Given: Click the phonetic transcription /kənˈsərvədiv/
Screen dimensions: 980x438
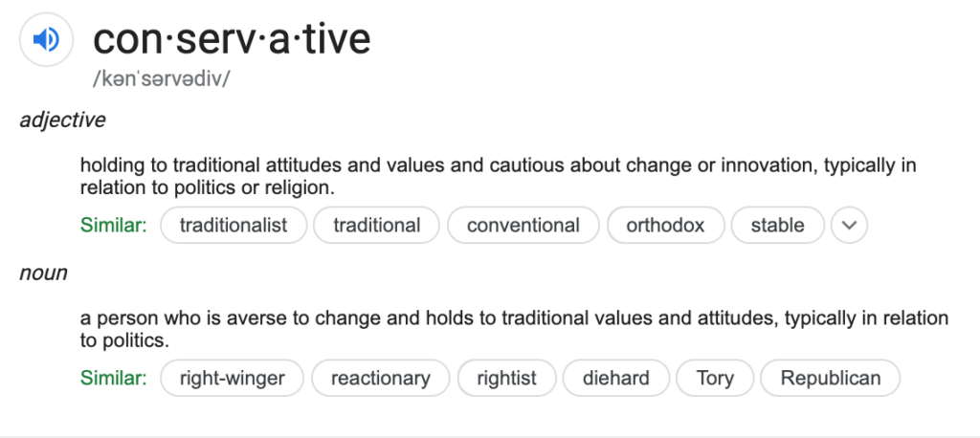Looking at the screenshot, I should pos(161,78).
